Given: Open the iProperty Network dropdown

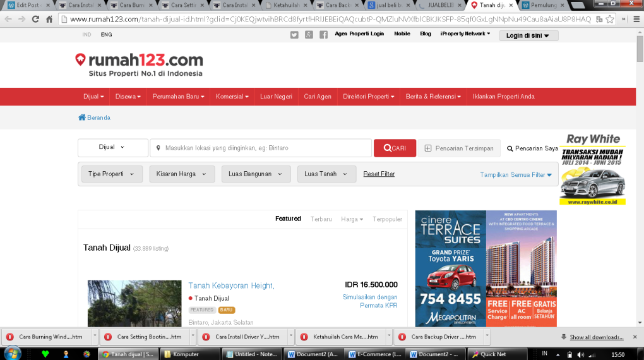Looking at the screenshot, I should [465, 33].
